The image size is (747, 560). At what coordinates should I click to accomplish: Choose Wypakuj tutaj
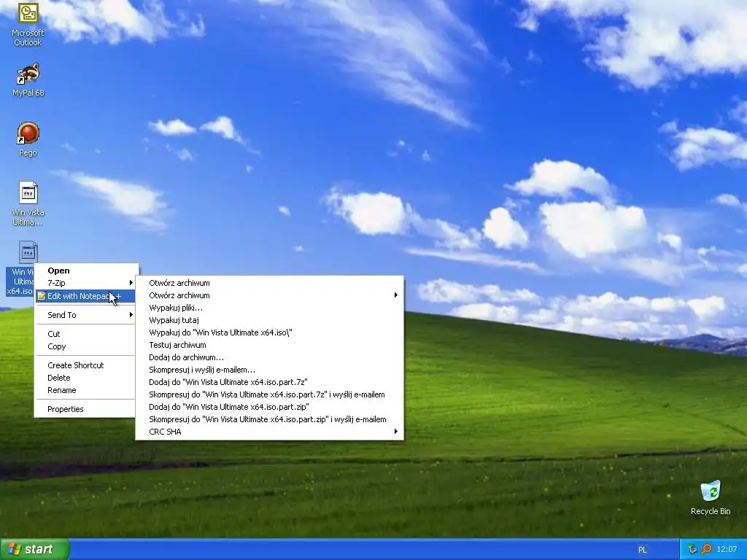tap(270, 320)
